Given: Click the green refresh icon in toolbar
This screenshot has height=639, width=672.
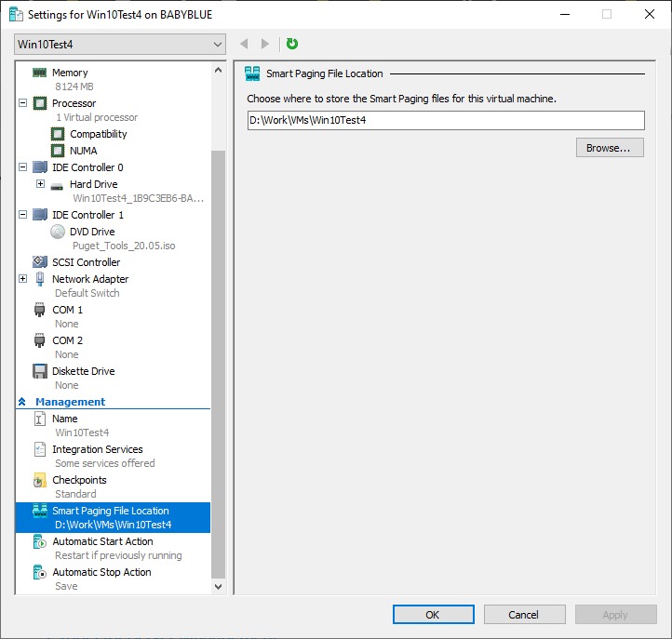Looking at the screenshot, I should [292, 44].
